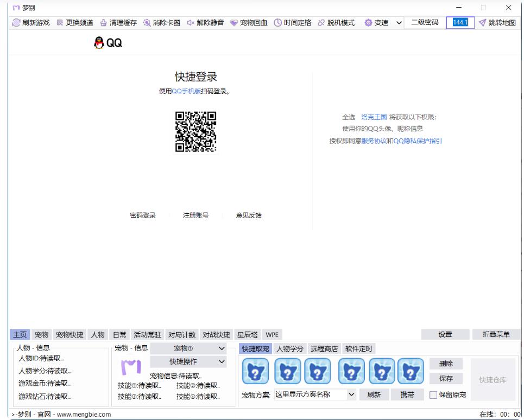
Task: Select the fifth pet slot icon
Action: click(382, 371)
